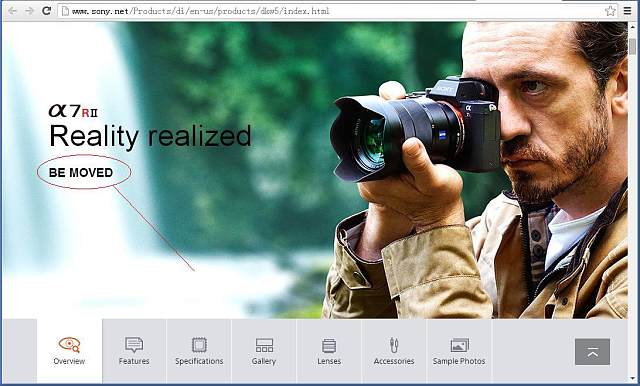The width and height of the screenshot is (640, 386).
Task: Click the browser forward arrow
Action: 29,11
